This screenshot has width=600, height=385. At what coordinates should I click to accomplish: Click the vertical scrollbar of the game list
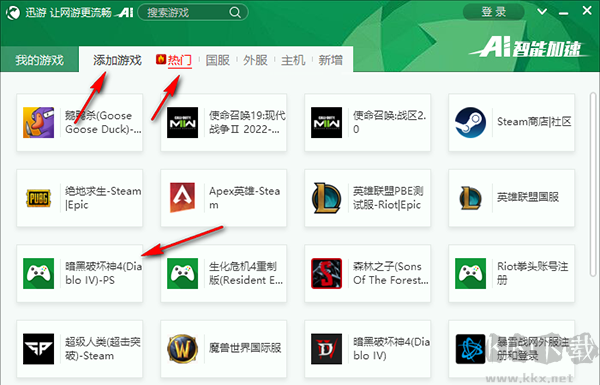pyautogui.click(x=593, y=184)
